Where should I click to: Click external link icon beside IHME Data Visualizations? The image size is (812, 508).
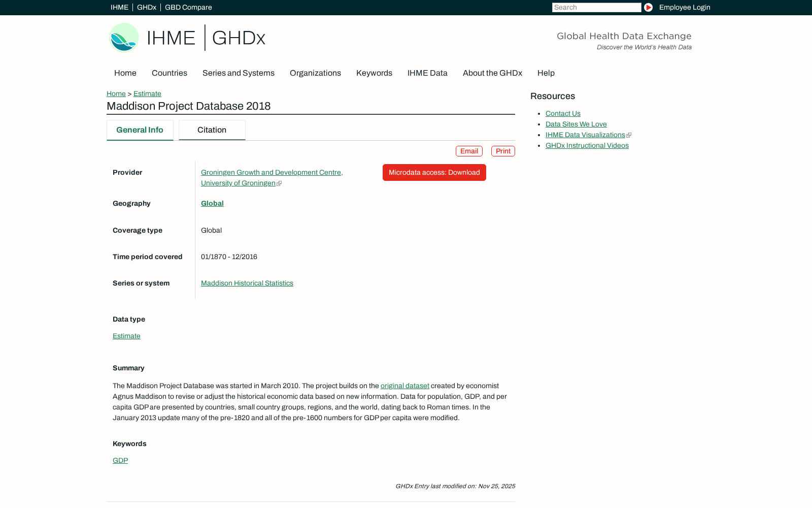click(x=629, y=135)
